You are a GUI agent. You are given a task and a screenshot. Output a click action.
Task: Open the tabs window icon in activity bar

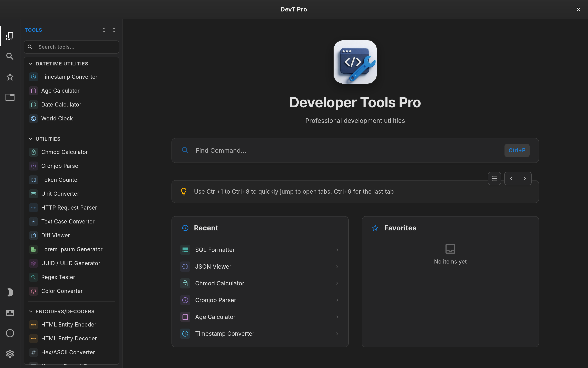point(10,97)
